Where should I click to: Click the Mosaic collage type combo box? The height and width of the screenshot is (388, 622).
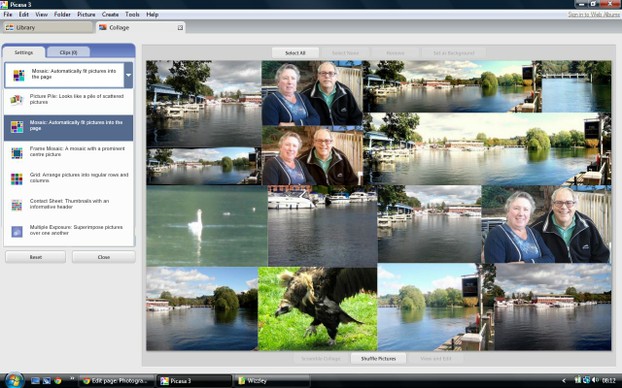69,75
